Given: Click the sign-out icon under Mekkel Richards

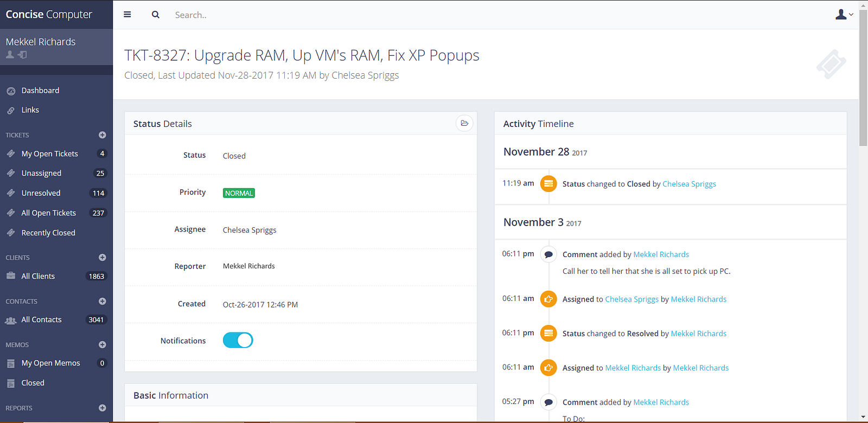Looking at the screenshot, I should click(22, 55).
